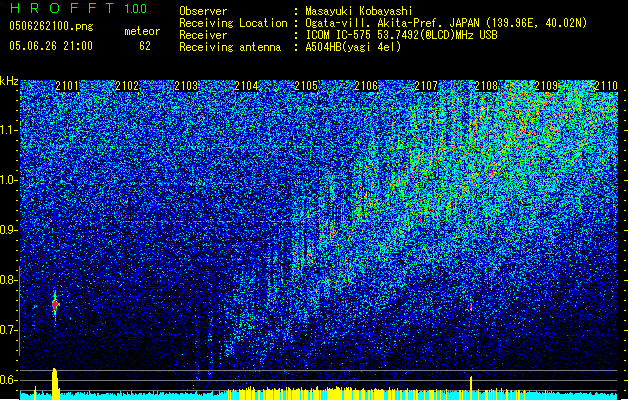Image resolution: width=629 pixels, height=400 pixels.
Task: Click the 'Receiving antenna' field label
Action: [230, 47]
